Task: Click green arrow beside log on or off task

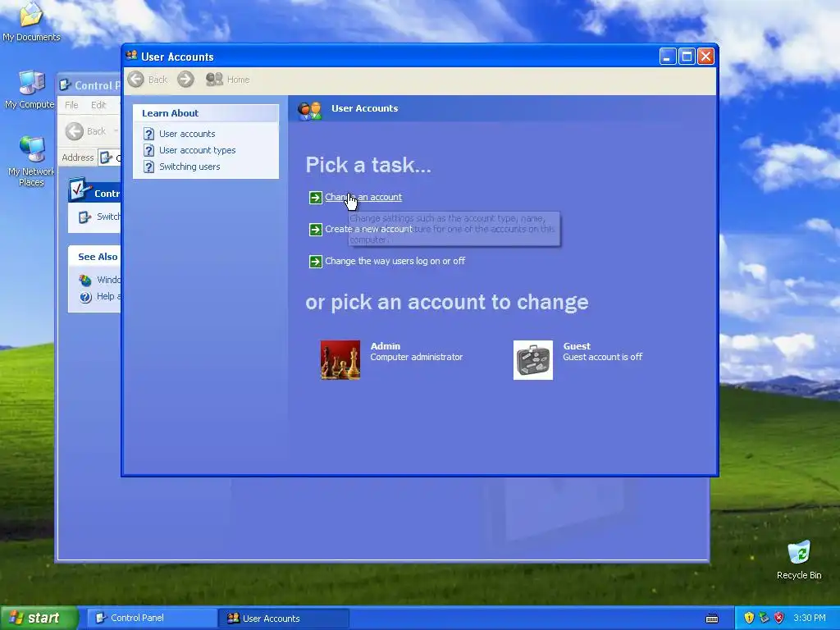Action: coord(316,262)
